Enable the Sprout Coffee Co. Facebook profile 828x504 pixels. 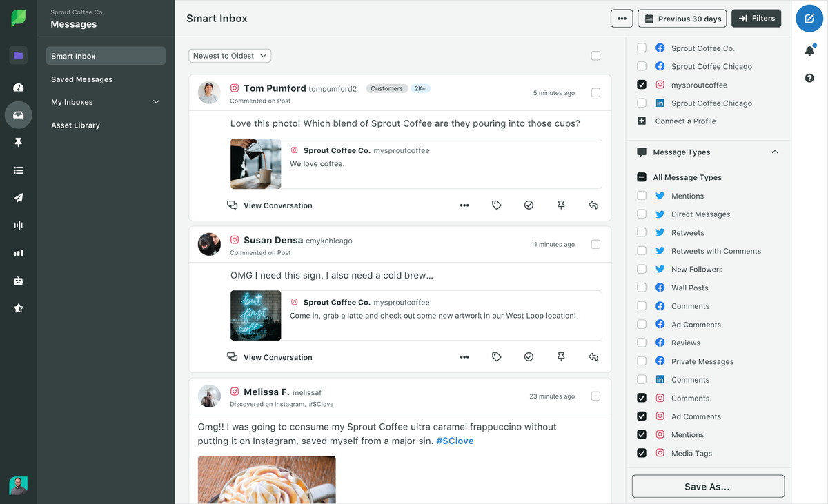click(642, 48)
